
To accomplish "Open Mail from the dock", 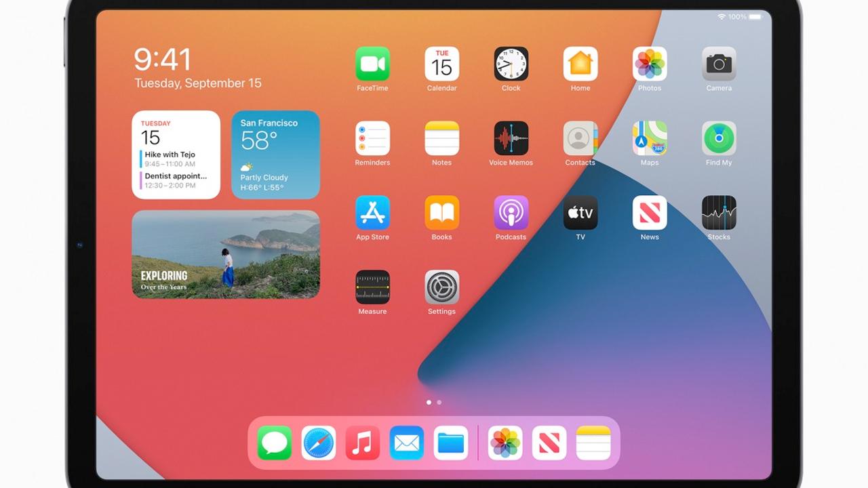I will [x=407, y=443].
